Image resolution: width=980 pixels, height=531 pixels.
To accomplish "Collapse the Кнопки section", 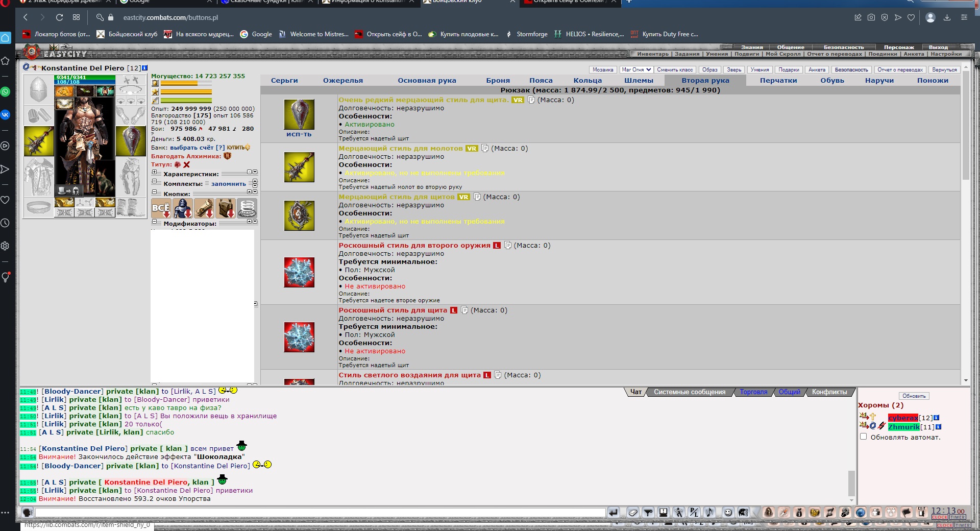I will click(x=154, y=192).
